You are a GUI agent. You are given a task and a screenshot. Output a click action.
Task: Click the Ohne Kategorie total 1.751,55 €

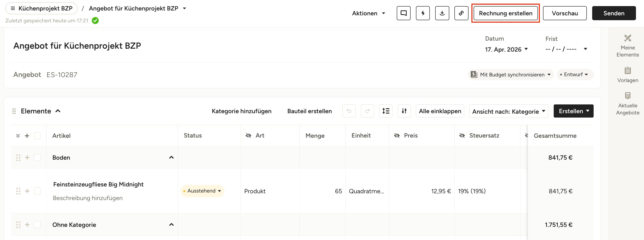559,225
